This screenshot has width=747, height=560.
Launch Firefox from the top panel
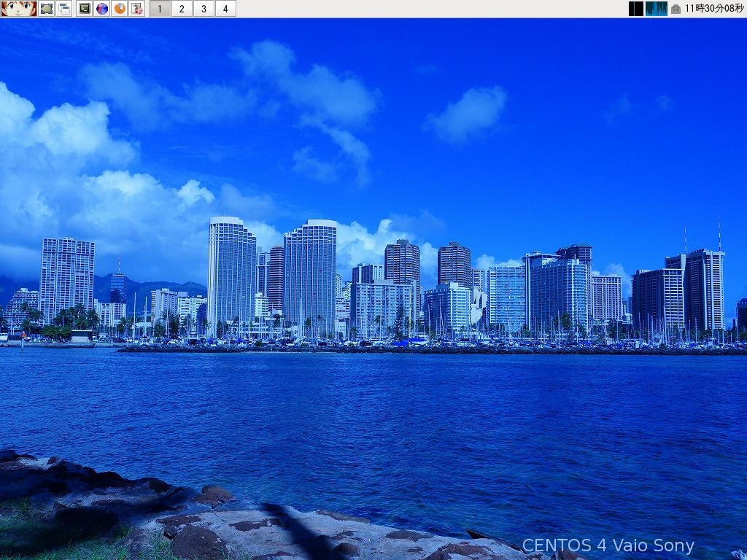pos(119,9)
